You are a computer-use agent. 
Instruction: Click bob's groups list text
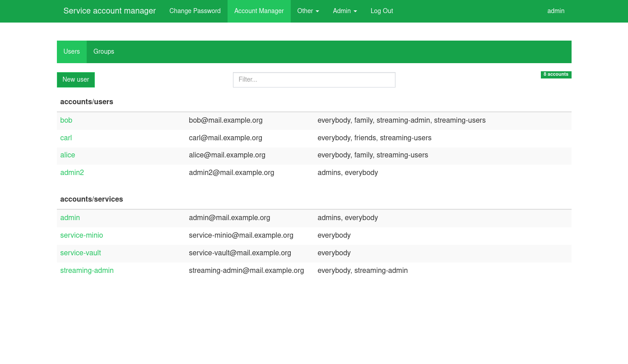coord(402,120)
